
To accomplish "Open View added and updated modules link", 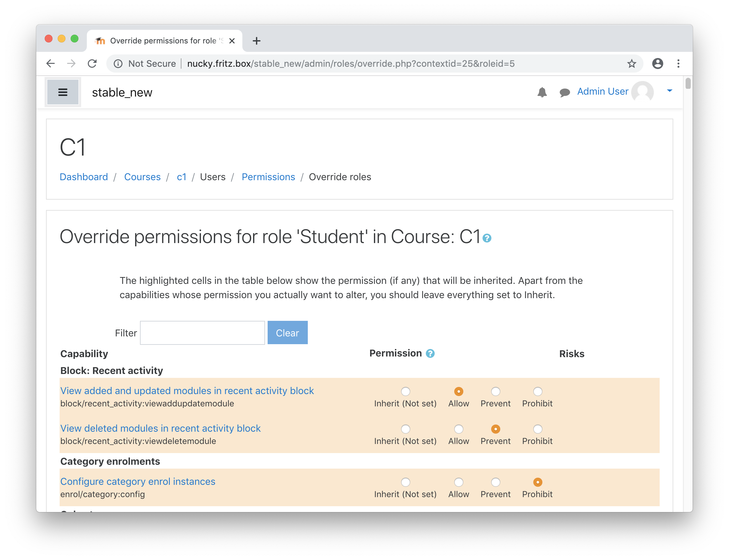I will point(187,391).
